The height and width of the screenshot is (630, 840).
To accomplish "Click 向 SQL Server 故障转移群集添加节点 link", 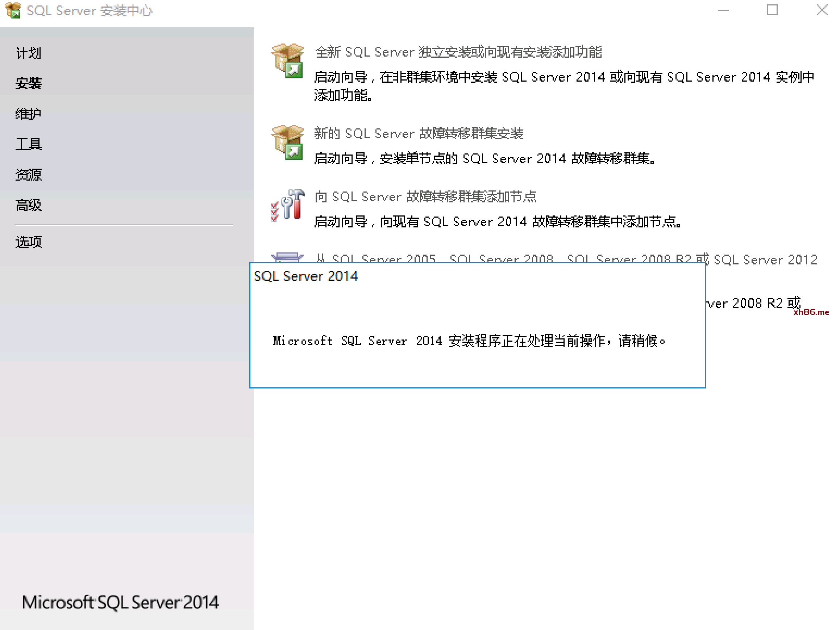I will pos(425,197).
